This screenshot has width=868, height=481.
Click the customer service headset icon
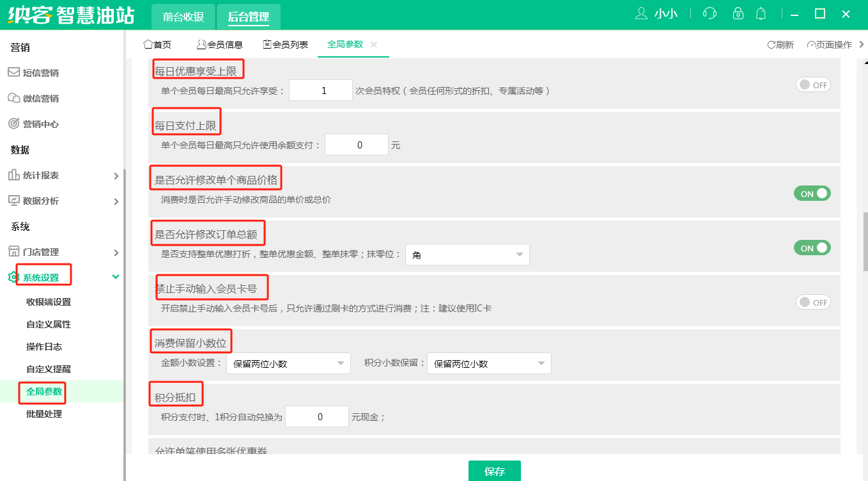click(x=709, y=13)
